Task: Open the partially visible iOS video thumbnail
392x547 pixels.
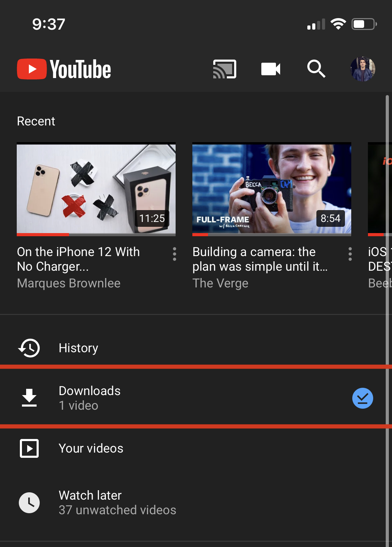Action: click(380, 189)
